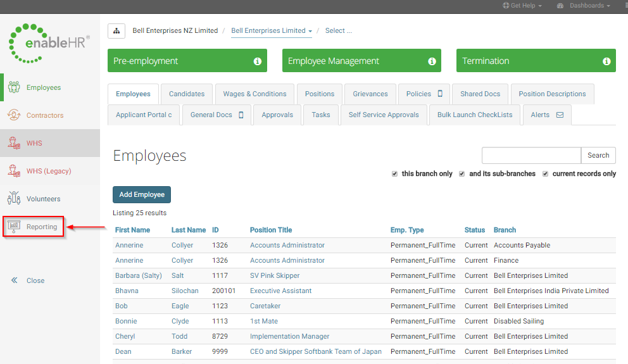628x364 pixels.
Task: Sort by Status column header
Action: coord(475,230)
